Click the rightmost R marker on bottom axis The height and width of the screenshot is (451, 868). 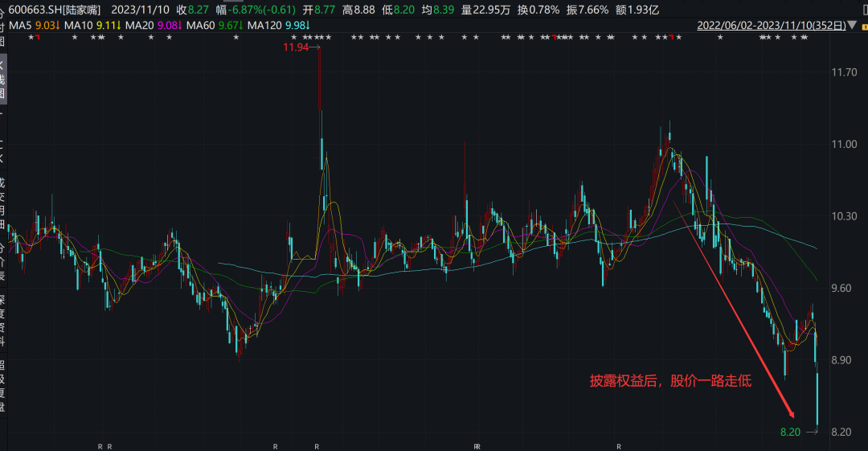click(x=619, y=445)
